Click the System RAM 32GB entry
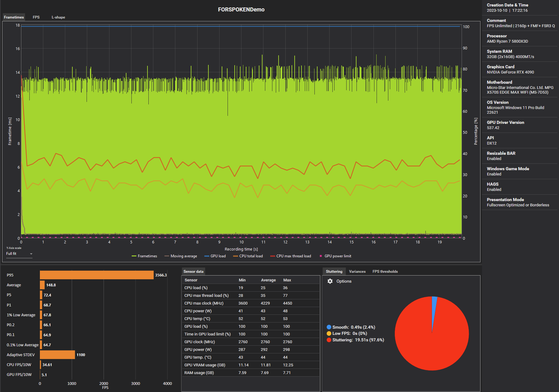This screenshot has width=559, height=392. point(520,54)
